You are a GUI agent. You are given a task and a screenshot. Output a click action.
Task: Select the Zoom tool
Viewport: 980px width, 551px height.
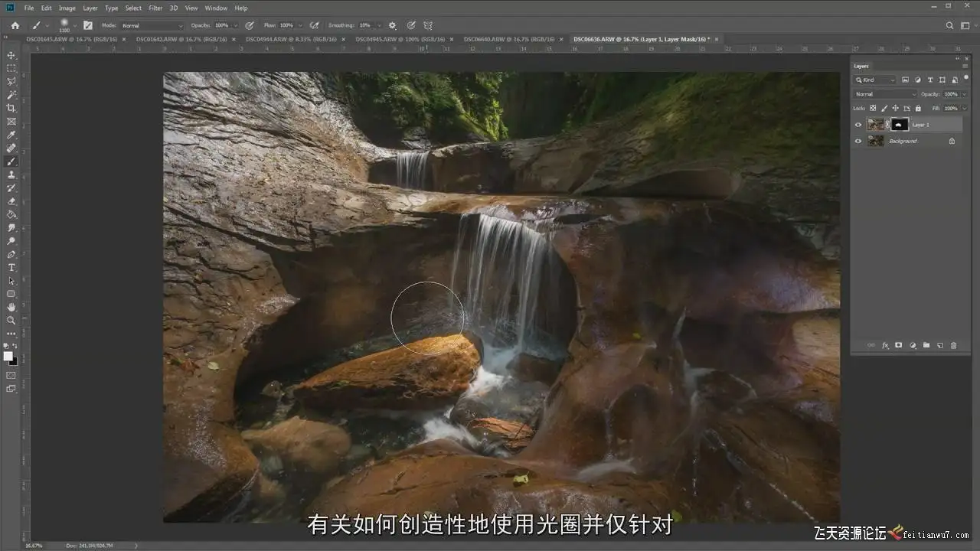click(11, 320)
